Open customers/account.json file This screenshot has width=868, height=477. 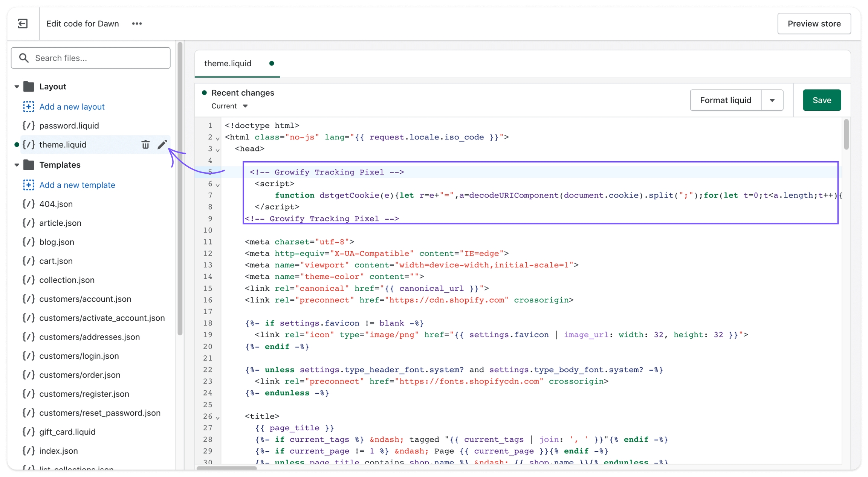(85, 299)
